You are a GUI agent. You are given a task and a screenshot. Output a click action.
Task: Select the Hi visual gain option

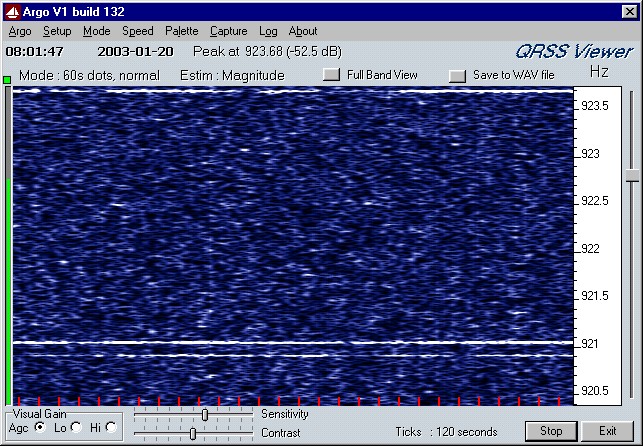click(x=111, y=428)
